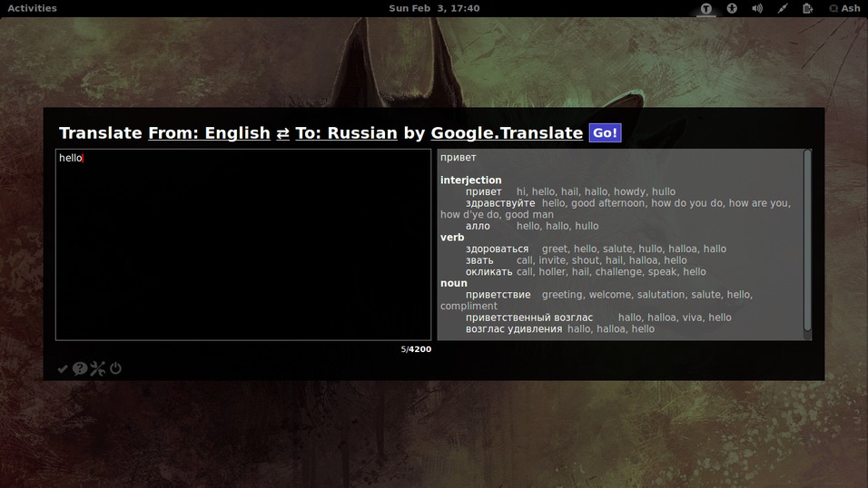Close translator with the power icon
The width and height of the screenshot is (868, 488).
click(x=115, y=368)
